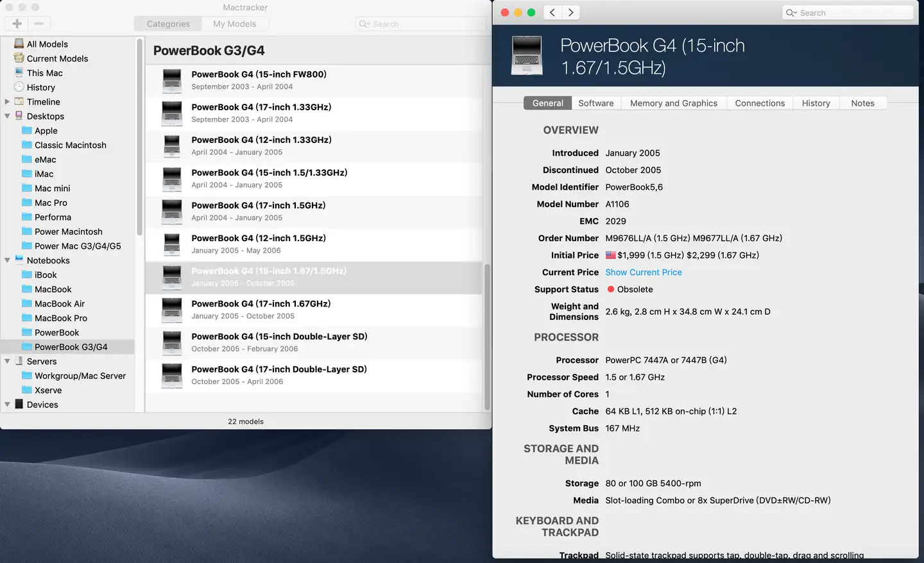Open the Connections tab
Viewport: 924px width, 563px height.
[760, 103]
